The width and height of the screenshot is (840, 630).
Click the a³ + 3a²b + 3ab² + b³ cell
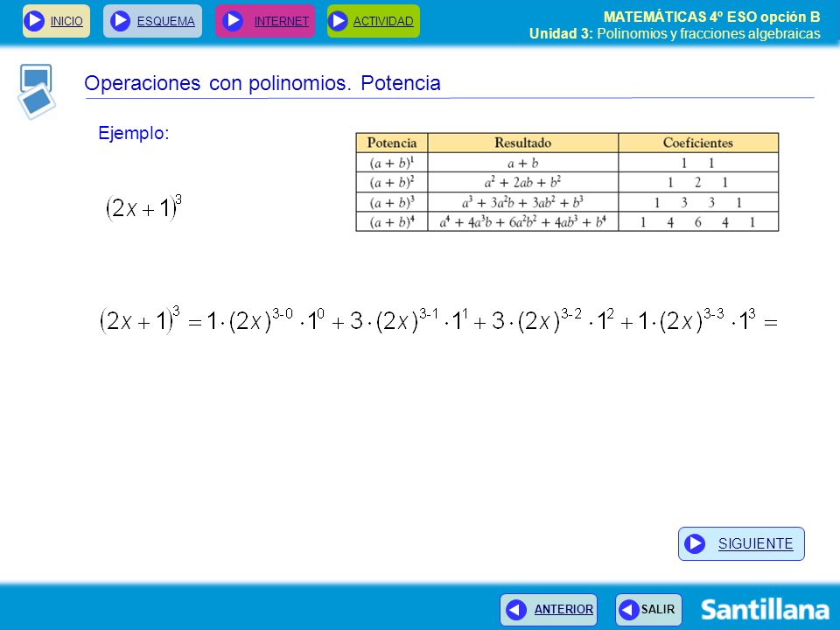point(523,202)
